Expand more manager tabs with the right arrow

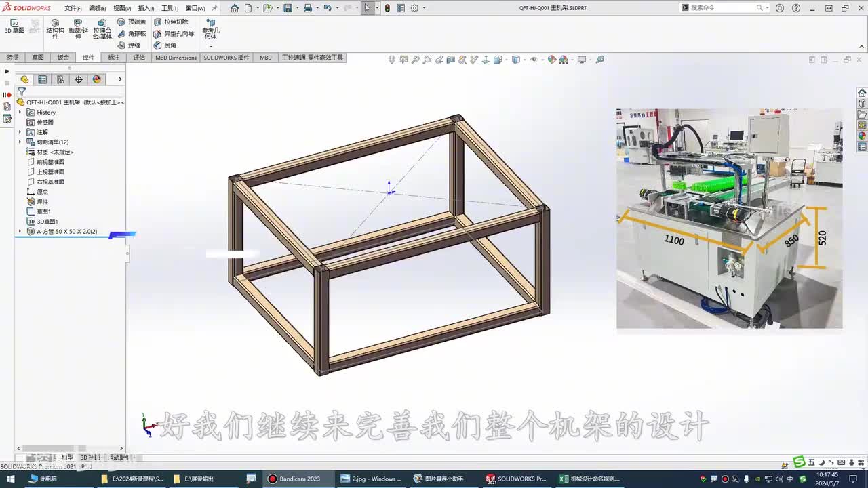tap(120, 79)
